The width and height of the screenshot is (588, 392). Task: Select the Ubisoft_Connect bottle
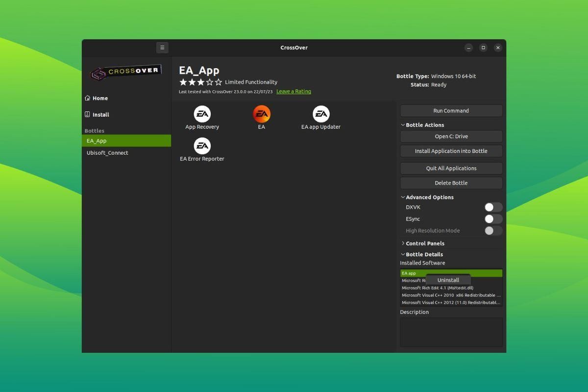pyautogui.click(x=107, y=152)
